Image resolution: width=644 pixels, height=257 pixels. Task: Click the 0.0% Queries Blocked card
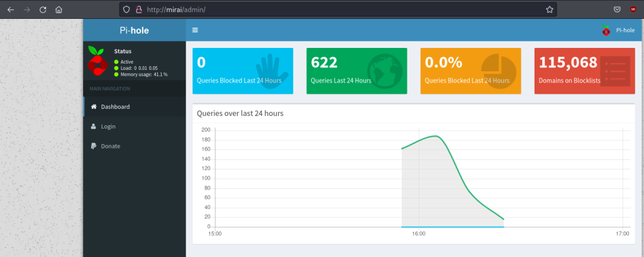(470, 71)
